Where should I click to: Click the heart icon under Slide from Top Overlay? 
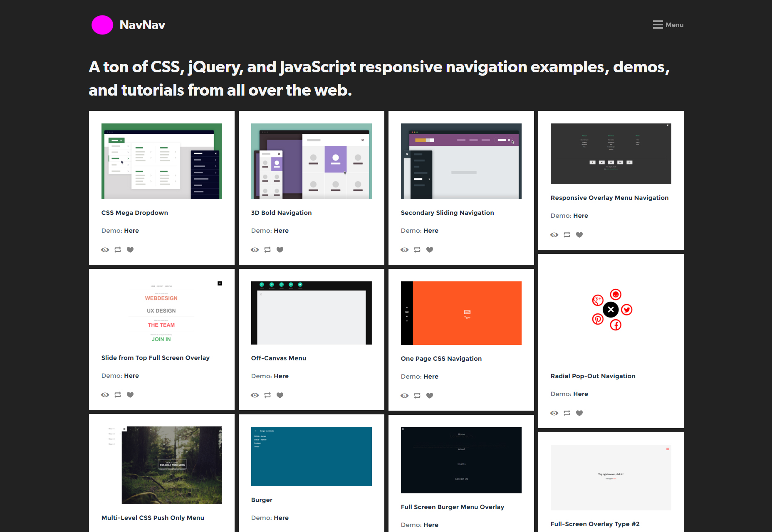[130, 395]
